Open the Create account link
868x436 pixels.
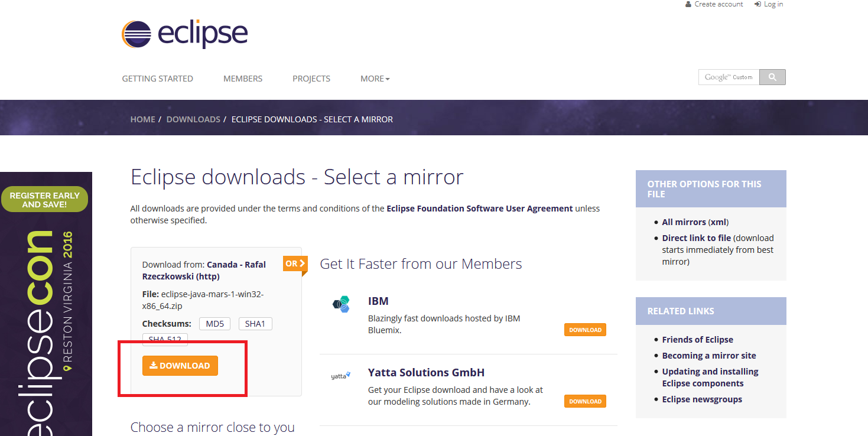718,4
